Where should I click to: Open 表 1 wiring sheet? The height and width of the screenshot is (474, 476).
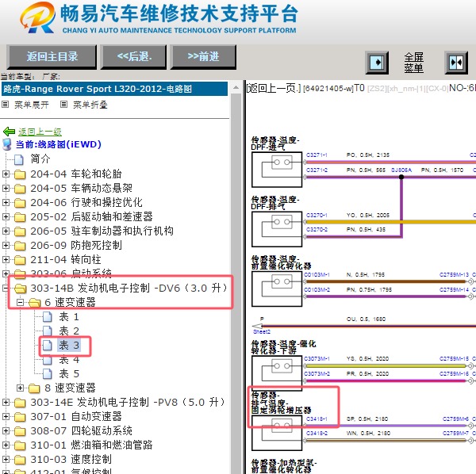(69, 316)
